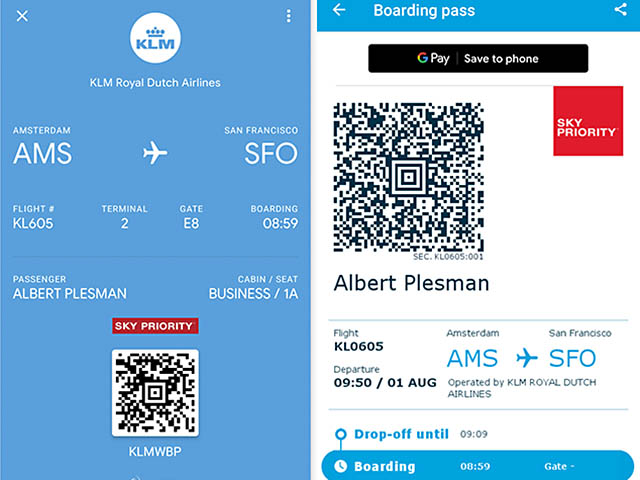
Task: Tap the Boarding pass title
Action: click(x=424, y=11)
